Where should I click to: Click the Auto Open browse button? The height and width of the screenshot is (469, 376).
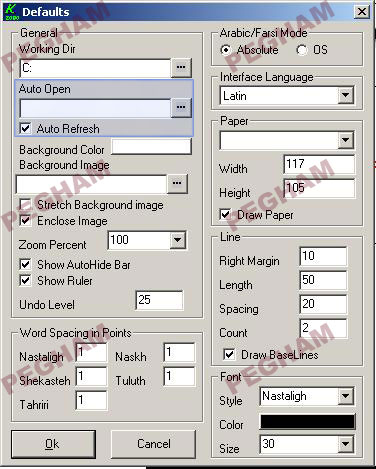[x=181, y=107]
